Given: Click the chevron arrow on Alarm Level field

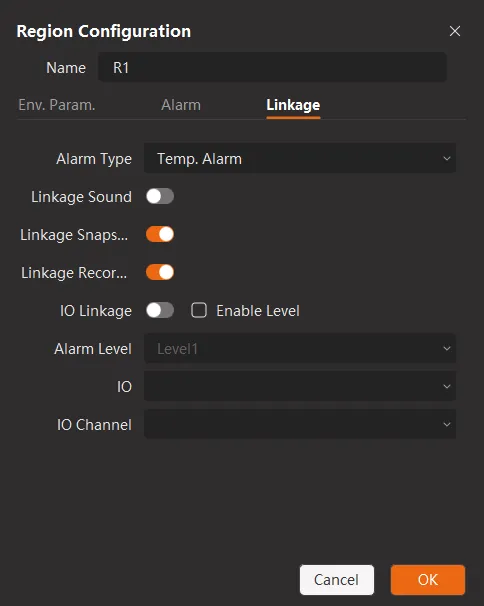Looking at the screenshot, I should [447, 349].
